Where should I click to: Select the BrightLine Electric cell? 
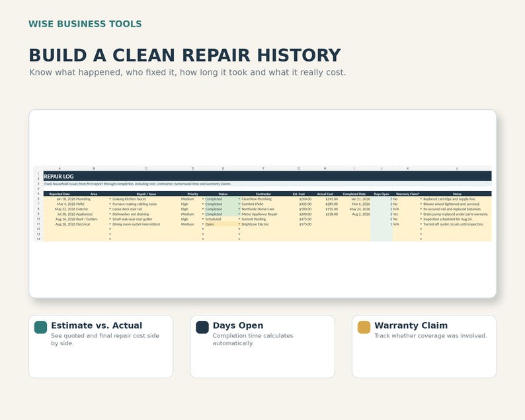pos(264,224)
